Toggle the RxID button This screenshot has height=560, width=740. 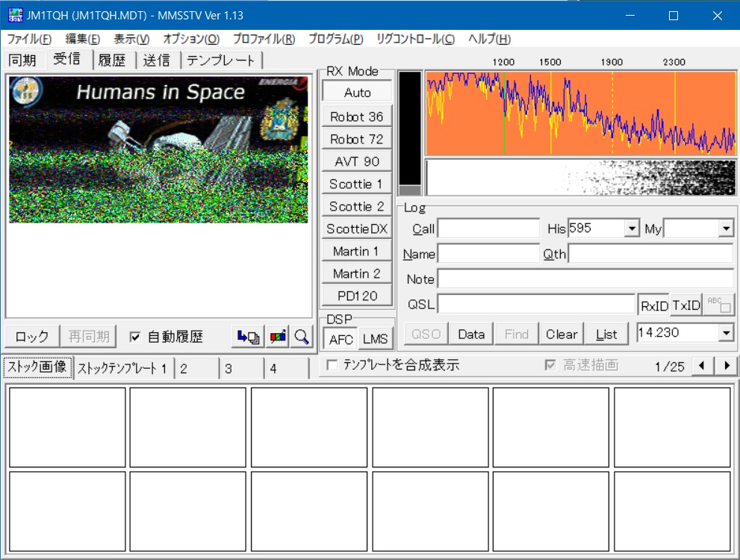tap(654, 305)
